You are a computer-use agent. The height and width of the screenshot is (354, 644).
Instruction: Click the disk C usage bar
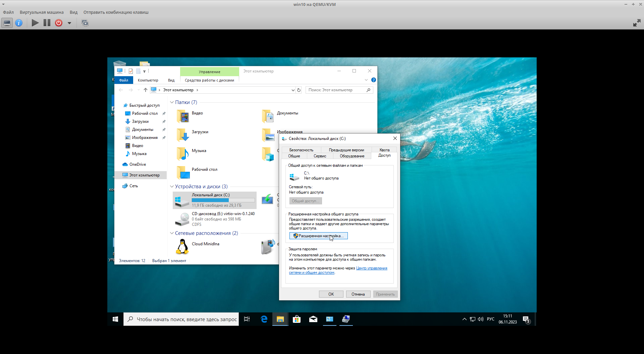223,200
